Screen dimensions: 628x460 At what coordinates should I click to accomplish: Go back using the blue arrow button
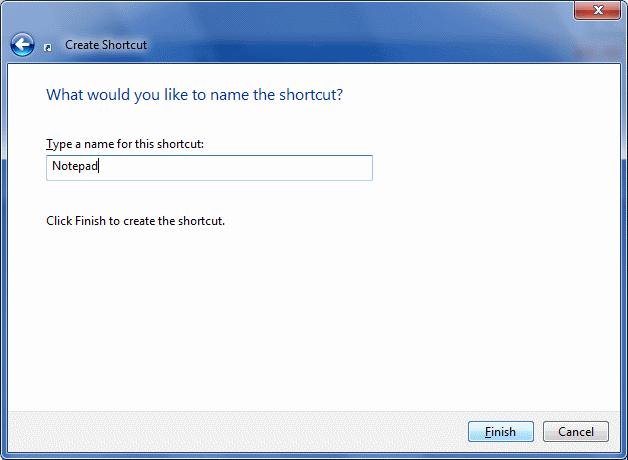(22, 44)
